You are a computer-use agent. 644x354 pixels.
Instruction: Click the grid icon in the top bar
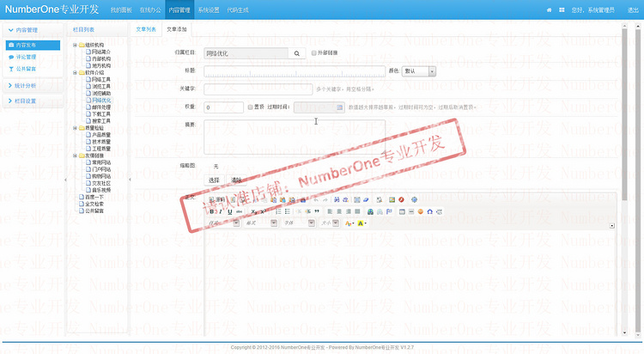[x=562, y=9]
